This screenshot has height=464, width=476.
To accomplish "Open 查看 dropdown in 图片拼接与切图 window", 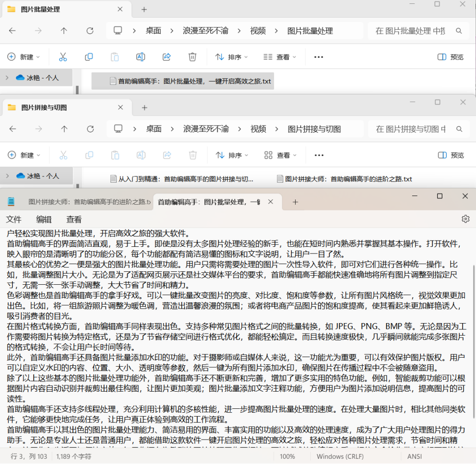I will point(280,155).
